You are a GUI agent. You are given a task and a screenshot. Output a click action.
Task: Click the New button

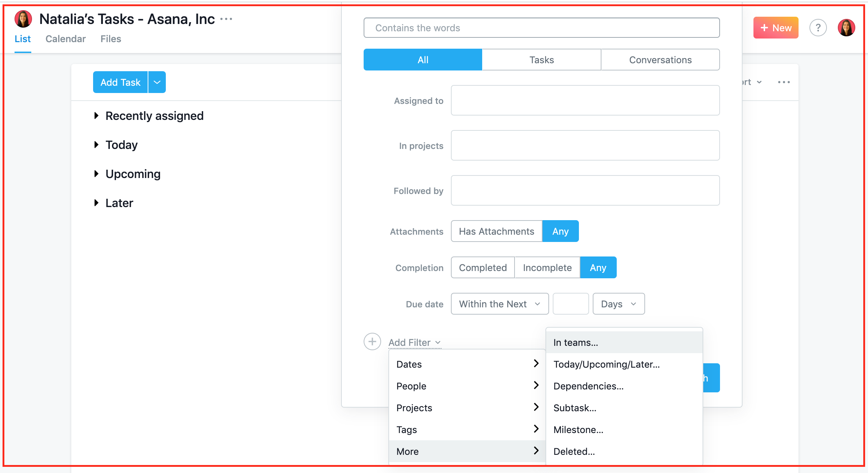(776, 28)
